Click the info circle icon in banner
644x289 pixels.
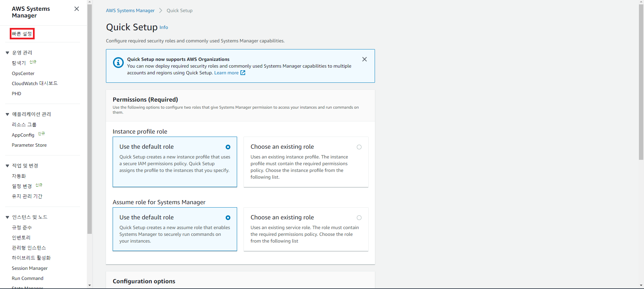coord(118,63)
